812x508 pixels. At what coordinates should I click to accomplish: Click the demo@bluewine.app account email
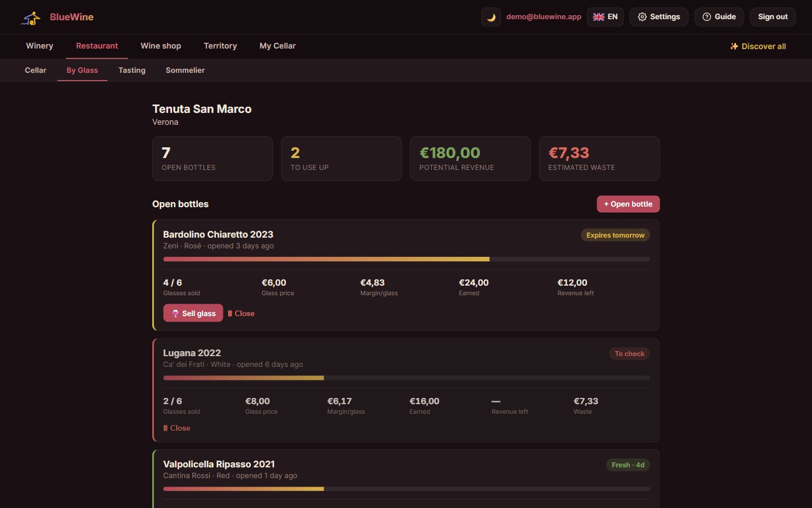coord(544,17)
